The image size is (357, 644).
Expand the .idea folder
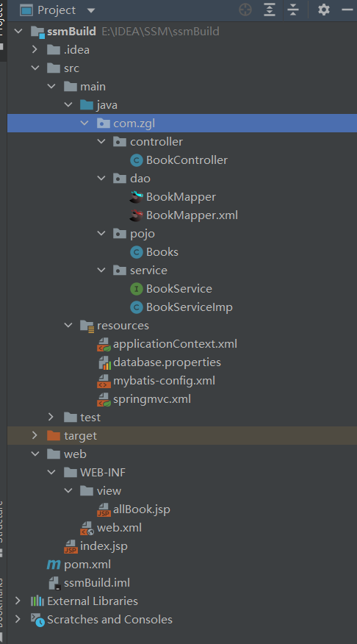tap(35, 50)
